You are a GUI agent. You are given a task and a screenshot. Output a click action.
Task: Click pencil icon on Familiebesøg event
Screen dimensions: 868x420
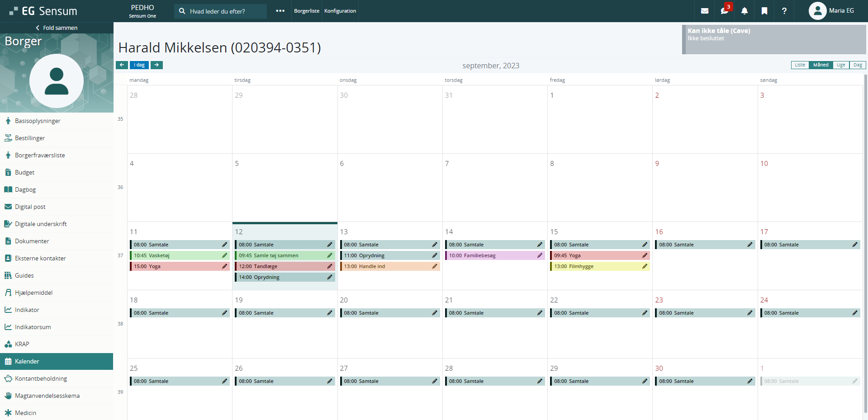click(x=540, y=255)
